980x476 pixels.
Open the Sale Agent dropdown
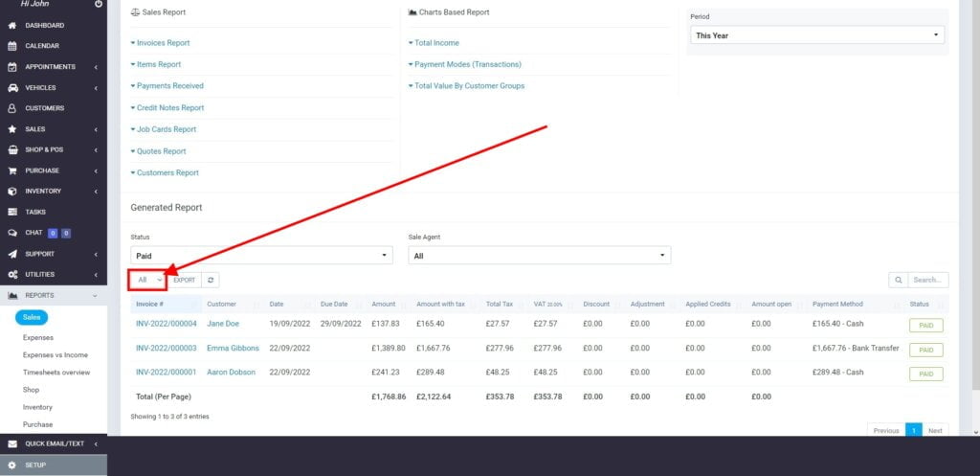click(540, 255)
